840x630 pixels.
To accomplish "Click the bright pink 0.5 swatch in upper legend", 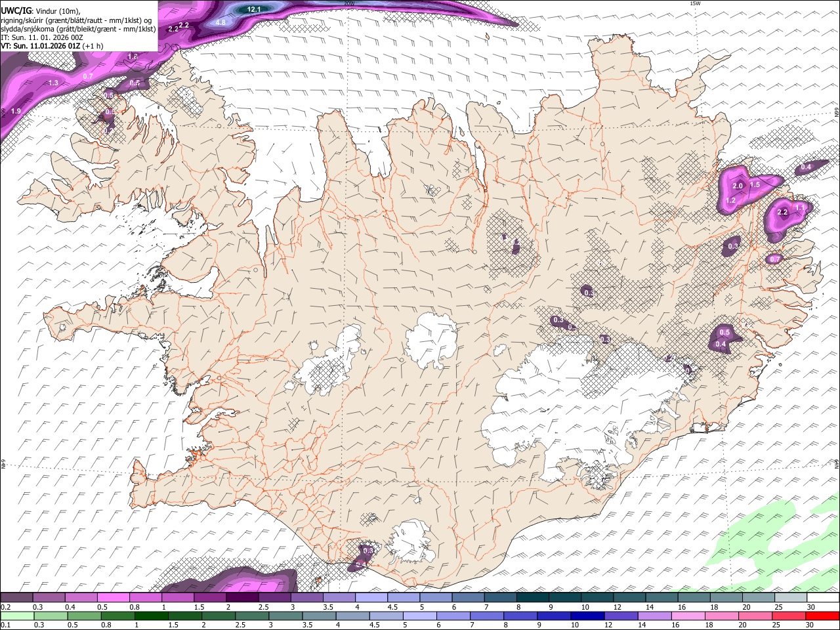I will pyautogui.click(x=113, y=597).
